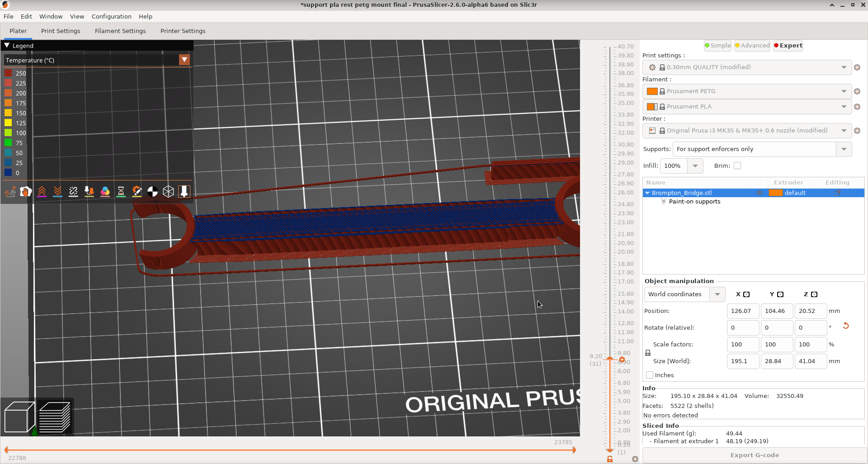Click Paint-on supports under Brompton_Bridge.stl
This screenshot has height=464, width=868.
point(694,201)
